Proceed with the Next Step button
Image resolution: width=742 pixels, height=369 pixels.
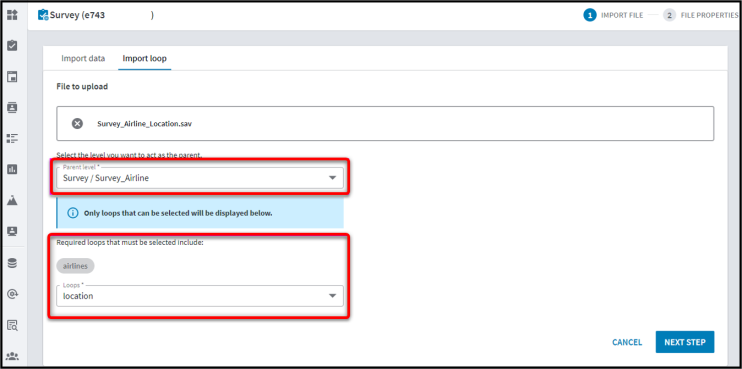(x=685, y=342)
